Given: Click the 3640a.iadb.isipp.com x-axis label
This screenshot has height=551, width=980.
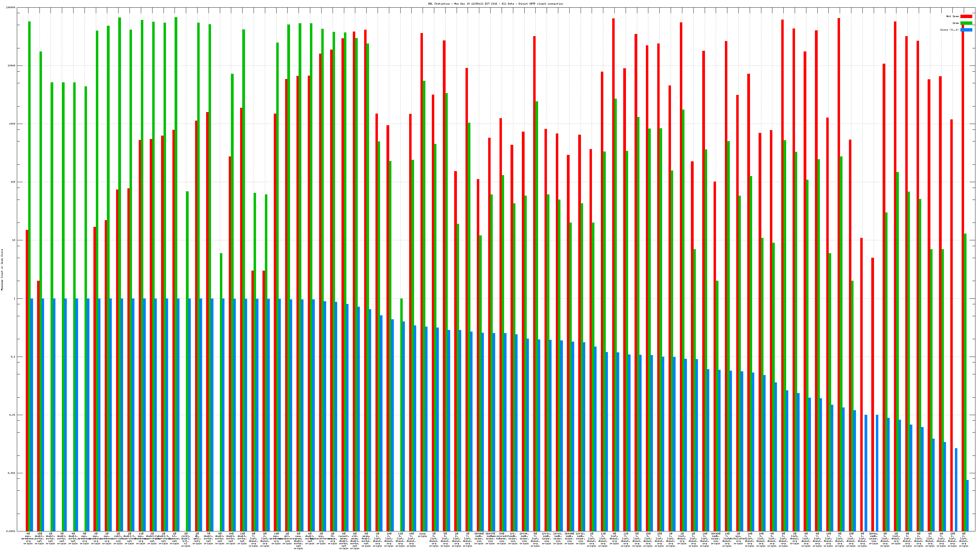Looking at the screenshot, I should coord(873,538).
